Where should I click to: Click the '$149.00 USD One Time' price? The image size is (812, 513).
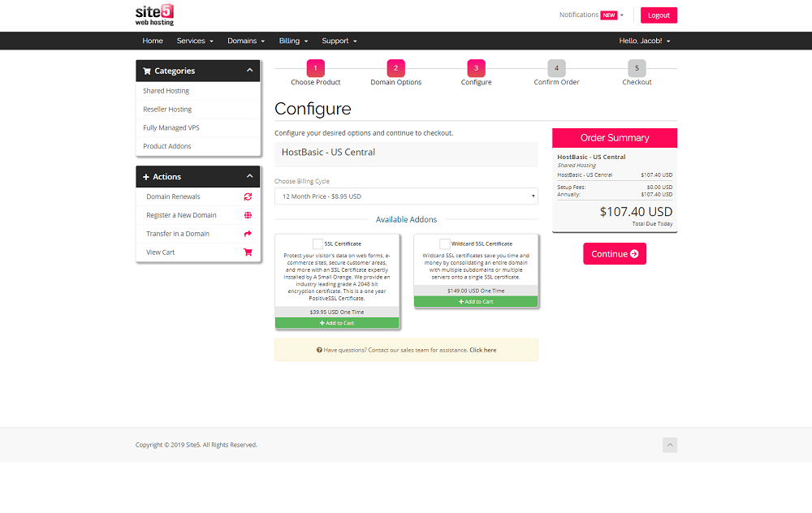coord(476,291)
